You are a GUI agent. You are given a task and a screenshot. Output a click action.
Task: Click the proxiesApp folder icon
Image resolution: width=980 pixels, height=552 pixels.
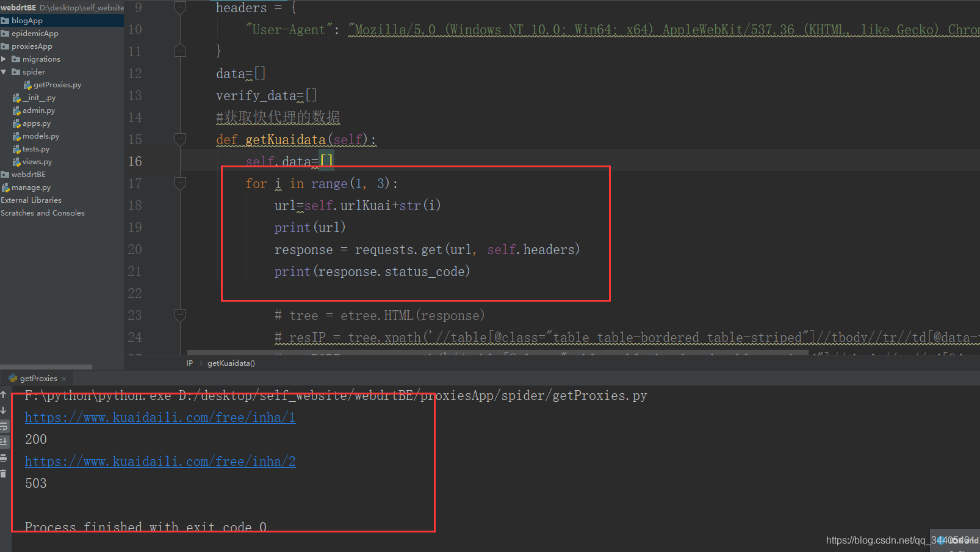5,46
